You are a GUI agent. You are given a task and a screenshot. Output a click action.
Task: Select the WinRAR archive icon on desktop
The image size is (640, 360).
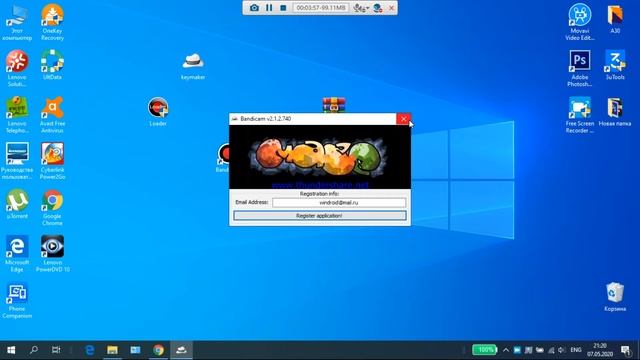click(x=334, y=104)
